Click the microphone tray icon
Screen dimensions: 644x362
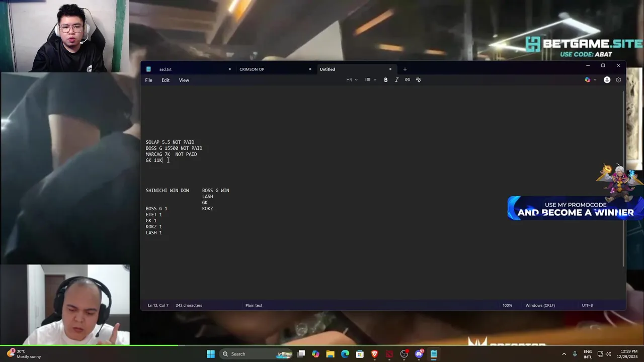(575, 354)
